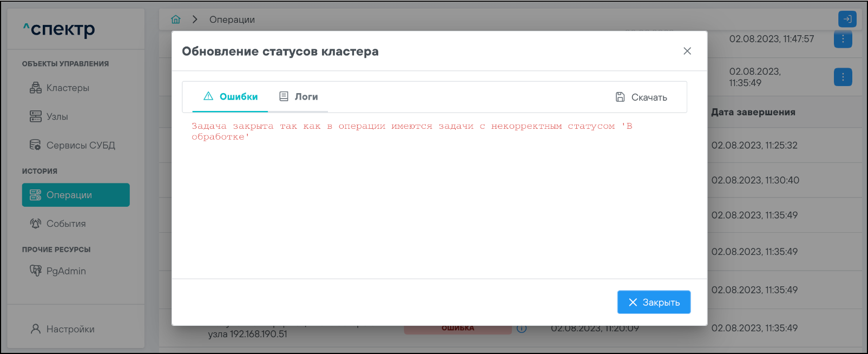Click the События alarm icon
The image size is (868, 354).
[x=36, y=224]
